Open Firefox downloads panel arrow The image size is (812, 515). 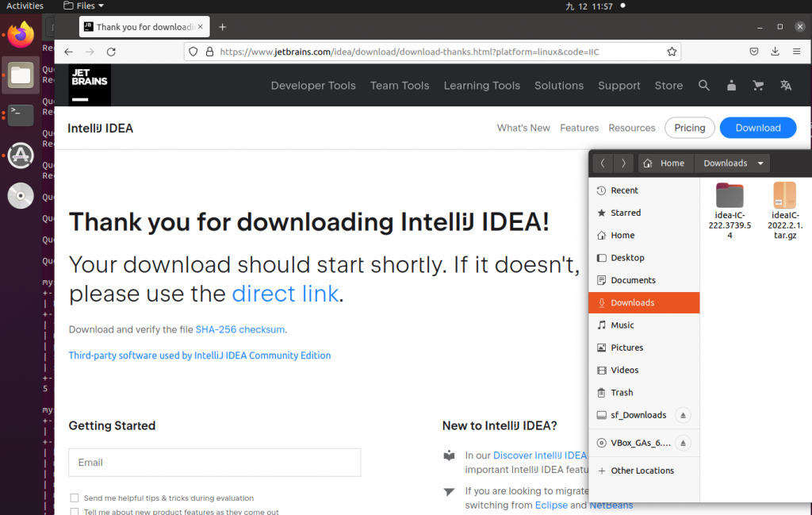775,52
